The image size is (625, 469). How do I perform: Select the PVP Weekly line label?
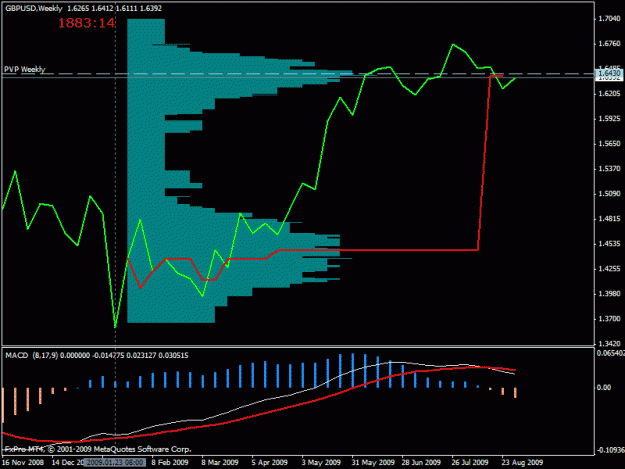pyautogui.click(x=25, y=69)
